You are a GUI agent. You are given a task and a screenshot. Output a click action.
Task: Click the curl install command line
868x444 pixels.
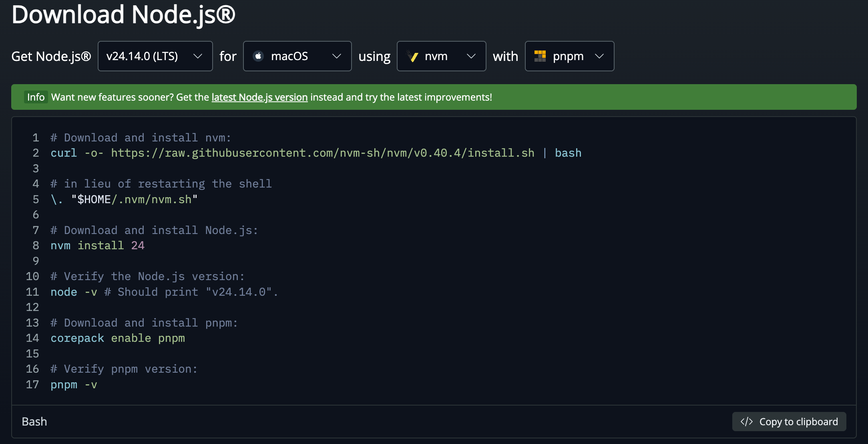coord(315,153)
